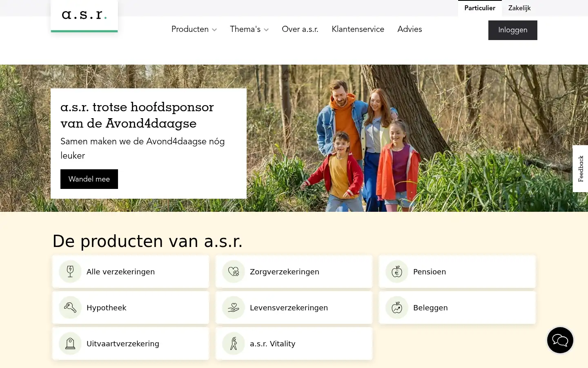Switch to the Particulier tab

(x=480, y=8)
